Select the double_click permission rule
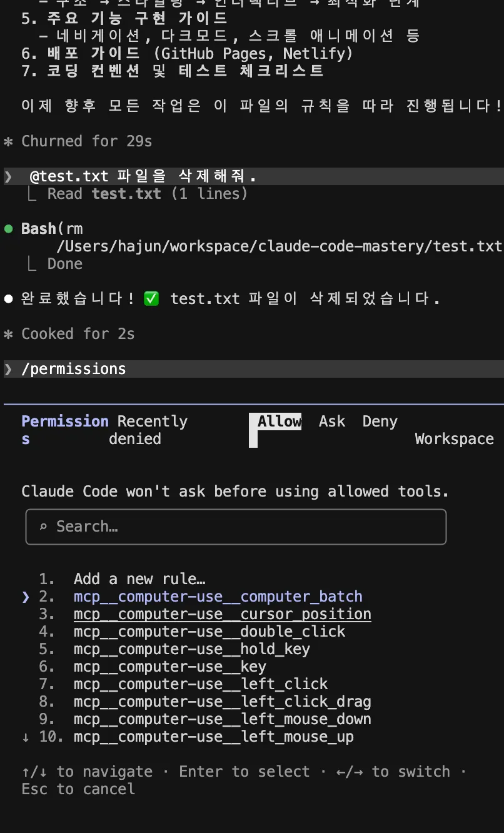Screen dimensions: 504x833 pyautogui.click(x=209, y=632)
